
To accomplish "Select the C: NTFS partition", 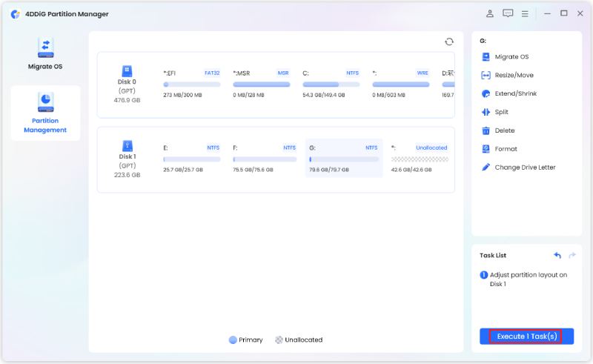I will (331, 84).
